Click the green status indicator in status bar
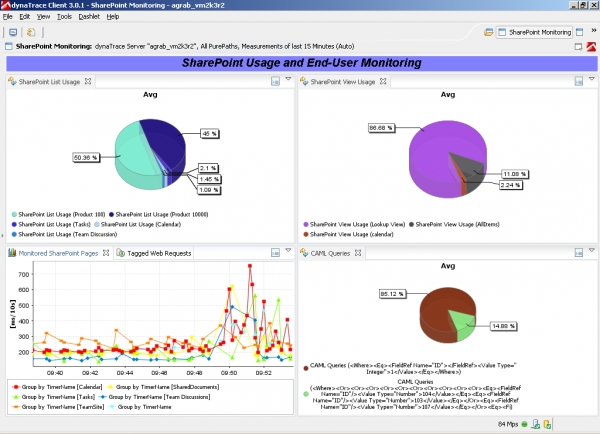 tap(525, 424)
